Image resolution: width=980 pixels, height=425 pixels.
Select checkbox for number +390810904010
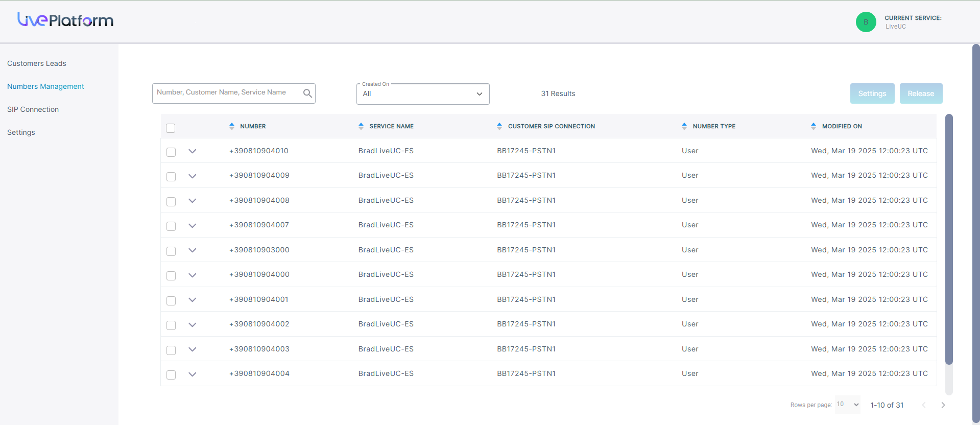[x=171, y=152]
